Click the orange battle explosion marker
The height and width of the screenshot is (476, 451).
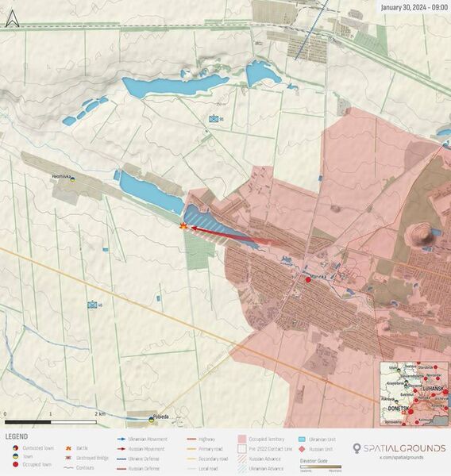point(183,226)
